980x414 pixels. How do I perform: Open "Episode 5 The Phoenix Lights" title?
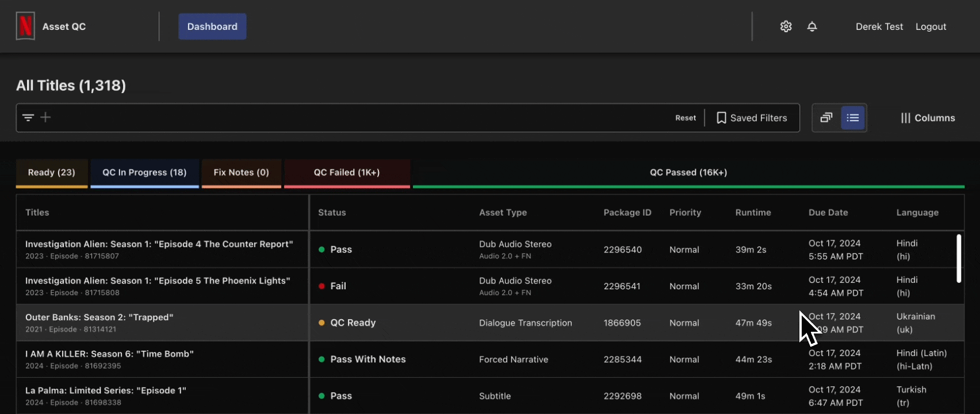pyautogui.click(x=158, y=281)
